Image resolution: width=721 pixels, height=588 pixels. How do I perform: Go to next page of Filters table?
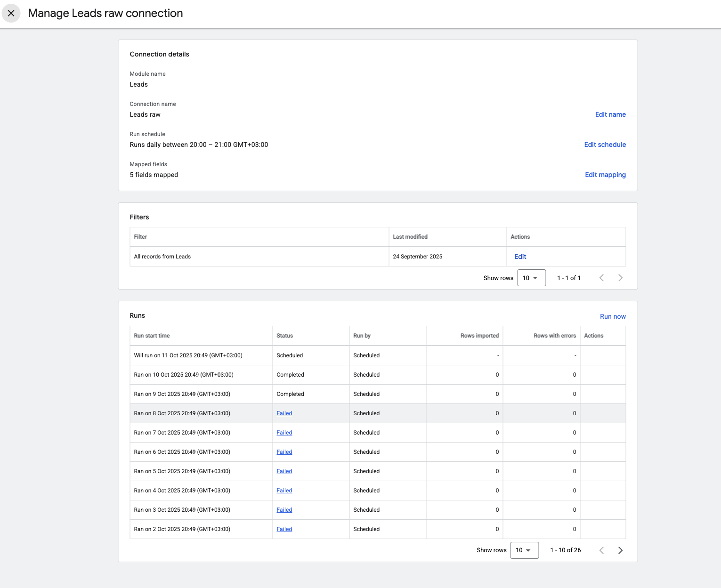tap(620, 278)
